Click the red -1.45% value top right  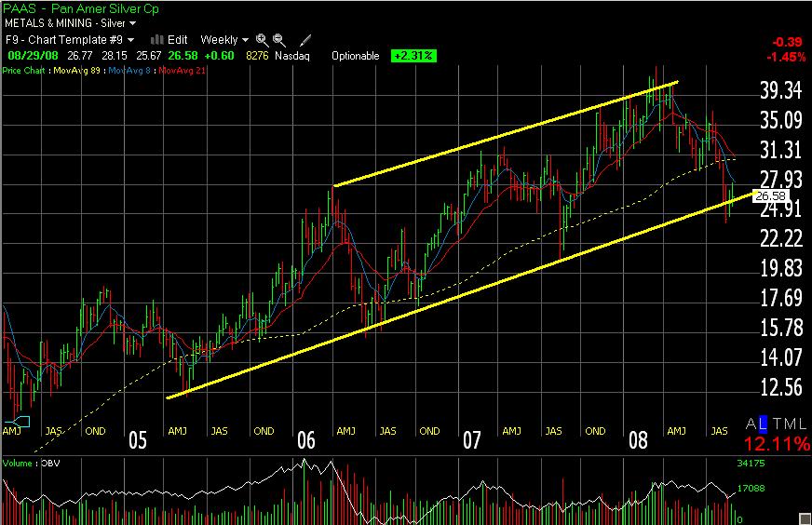tap(786, 57)
